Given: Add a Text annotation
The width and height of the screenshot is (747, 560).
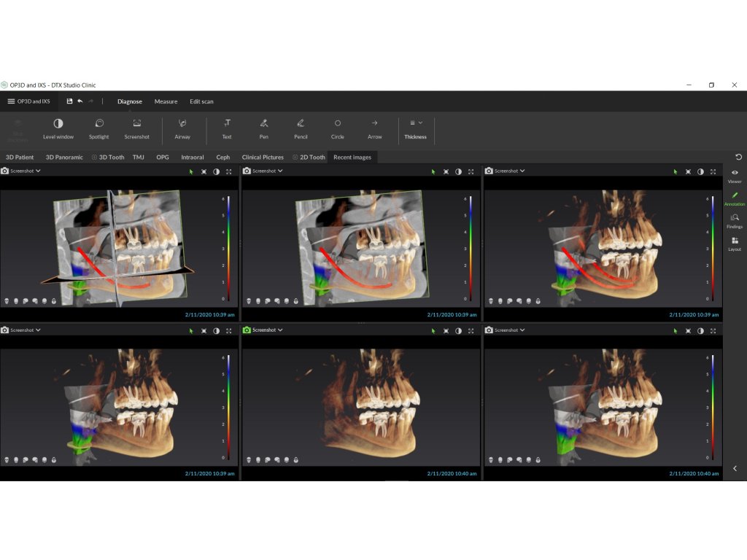Looking at the screenshot, I should click(227, 128).
